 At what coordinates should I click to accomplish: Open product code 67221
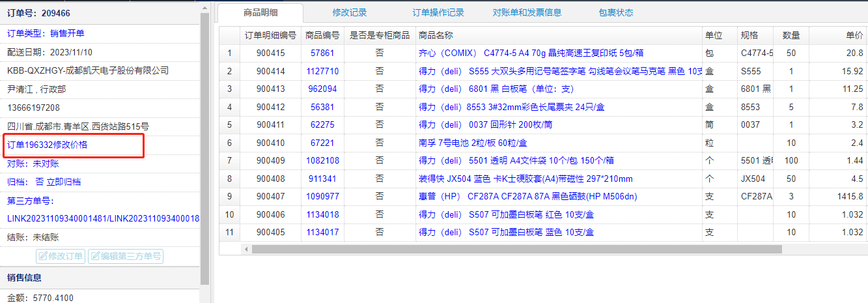[322, 143]
